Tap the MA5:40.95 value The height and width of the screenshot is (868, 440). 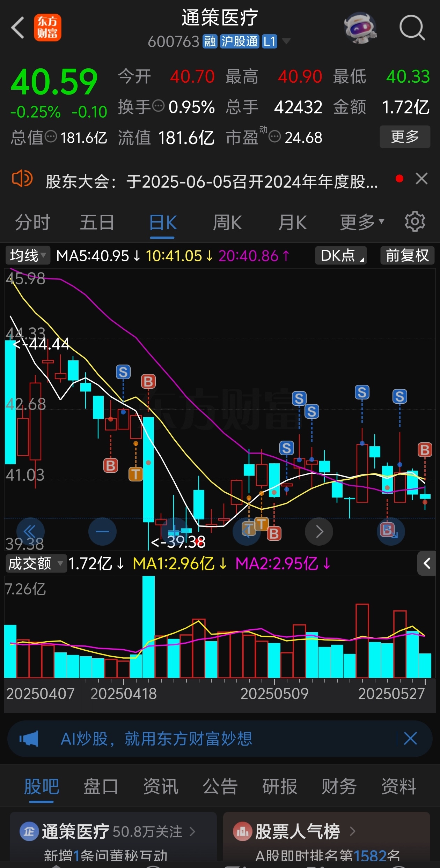(93, 256)
